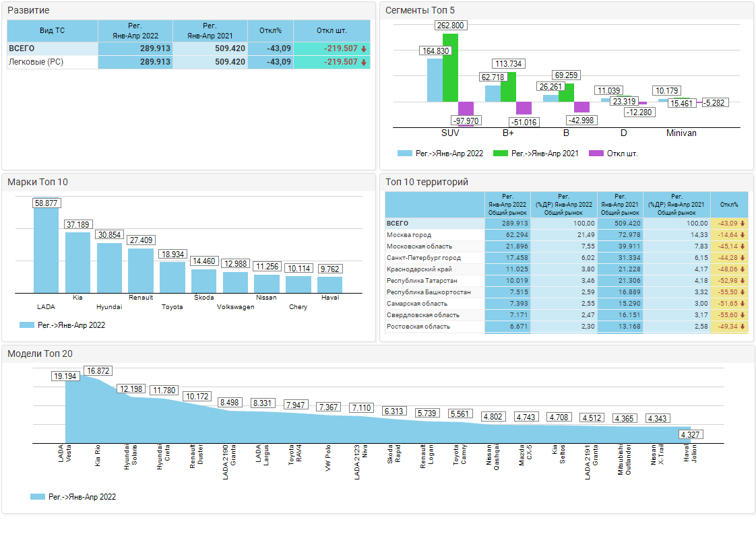Click the red down arrow in ВСЕГО row of Развитие
Image resolution: width=756 pixels, height=534 pixels.
[364, 48]
